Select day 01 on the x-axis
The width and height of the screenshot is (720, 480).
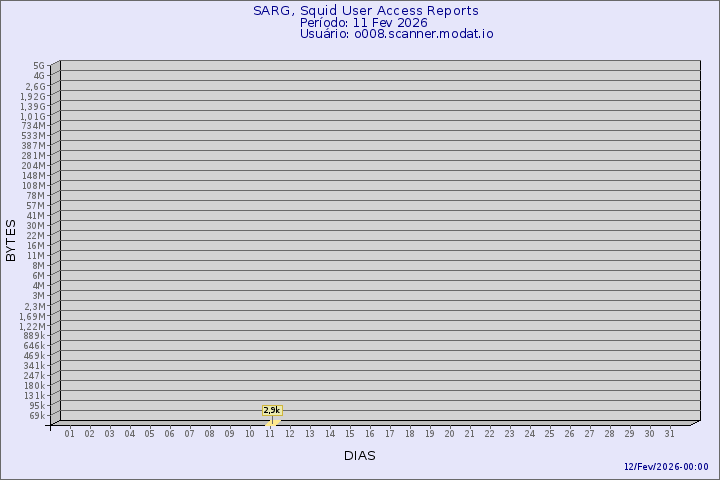[x=70, y=434]
